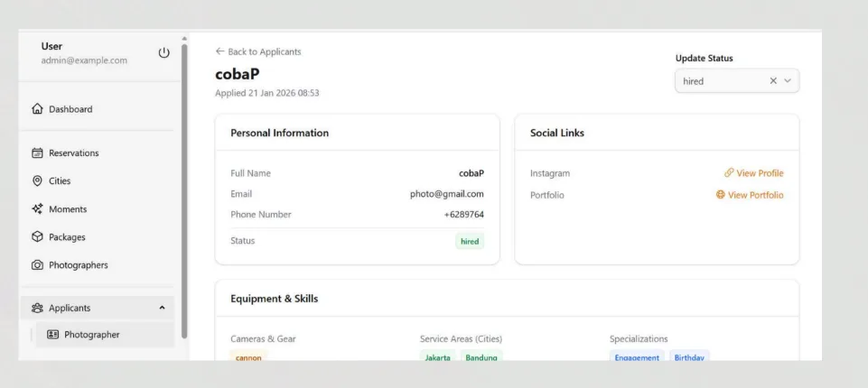Click the sidebar vertical scrollbar
The width and height of the screenshot is (868, 388).
(184, 190)
